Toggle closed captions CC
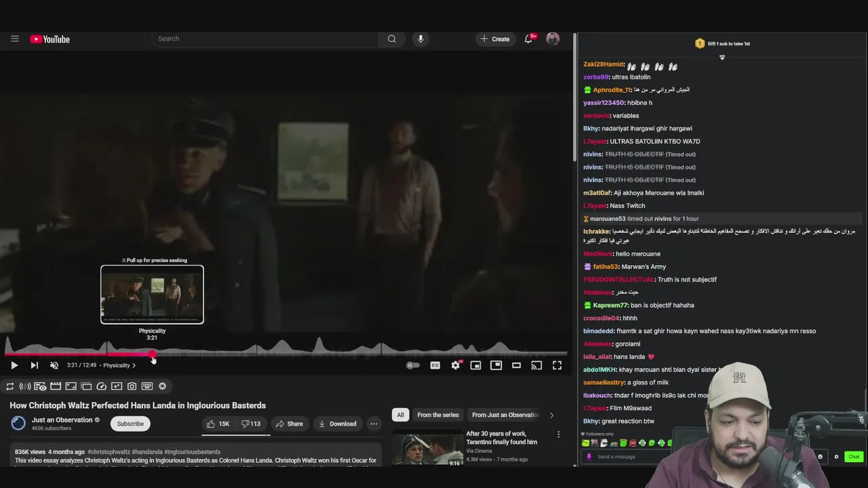This screenshot has width=868, height=488. [x=435, y=365]
